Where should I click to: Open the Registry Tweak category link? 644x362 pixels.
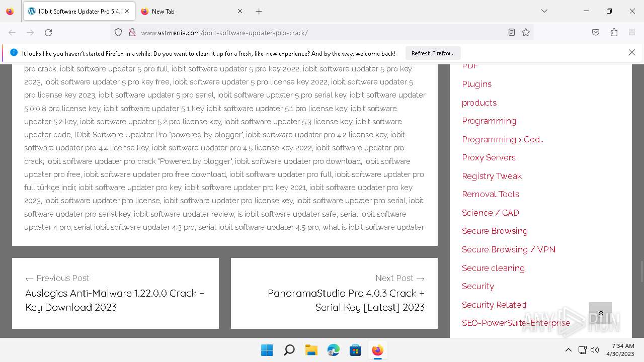coord(492,176)
